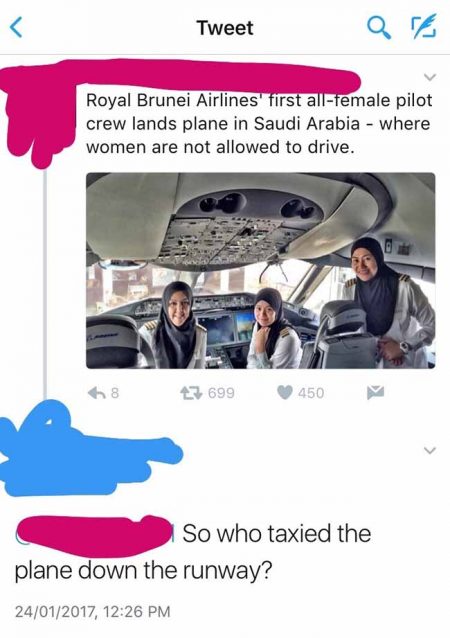Select the Royal Brunei Airlines tweet text
The width and height of the screenshot is (450, 638).
259,123
